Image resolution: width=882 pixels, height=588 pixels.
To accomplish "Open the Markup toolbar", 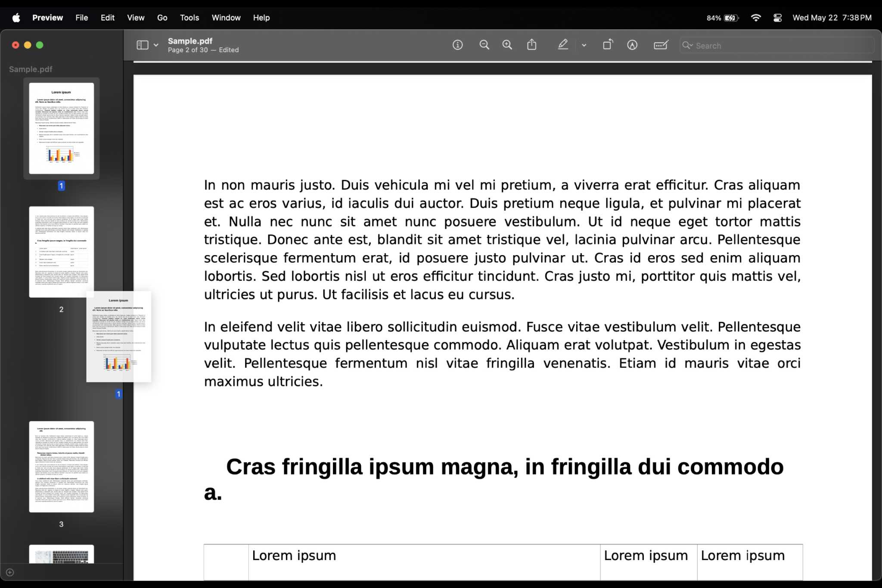I will pos(632,45).
